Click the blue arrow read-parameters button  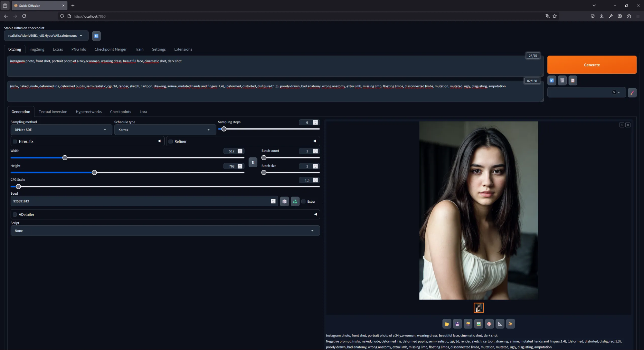552,81
